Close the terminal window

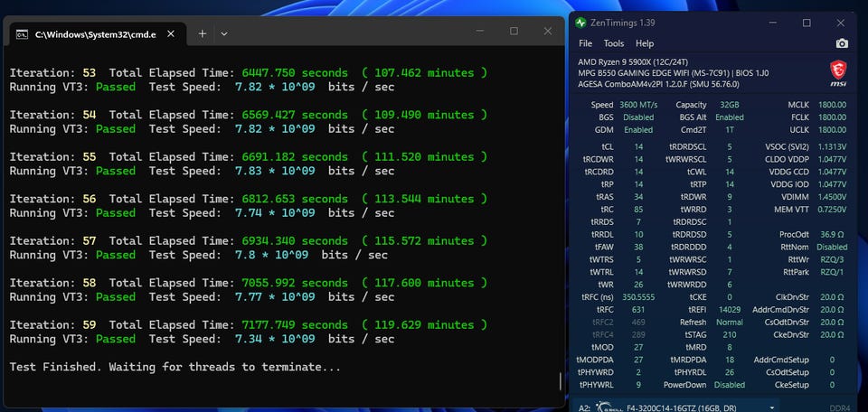548,31
